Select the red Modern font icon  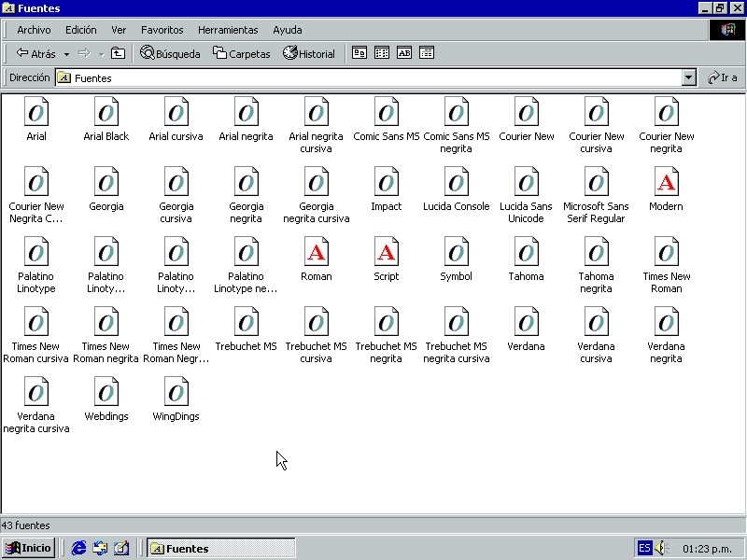click(x=667, y=181)
